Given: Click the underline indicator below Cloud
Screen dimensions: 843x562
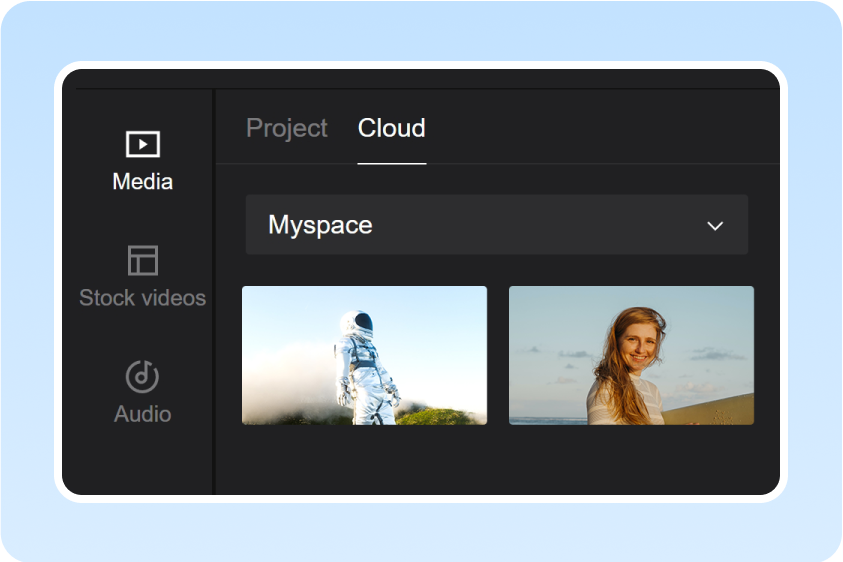Looking at the screenshot, I should [392, 163].
